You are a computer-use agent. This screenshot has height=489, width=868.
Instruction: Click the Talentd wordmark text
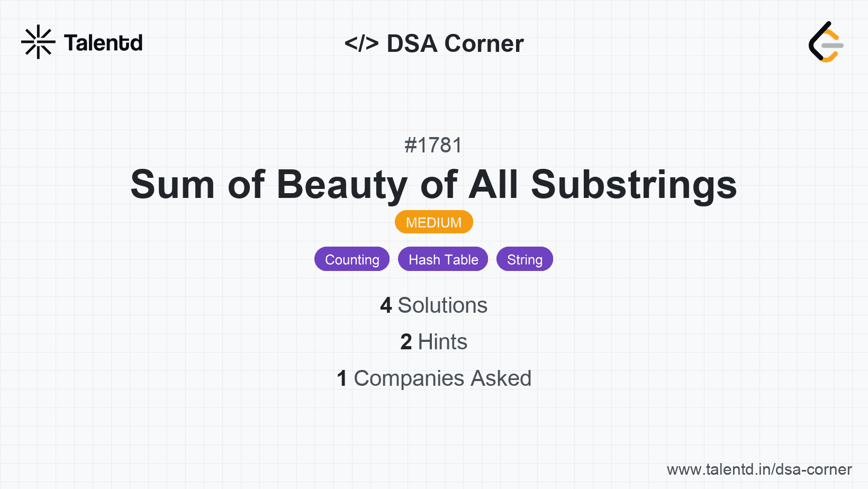[103, 43]
